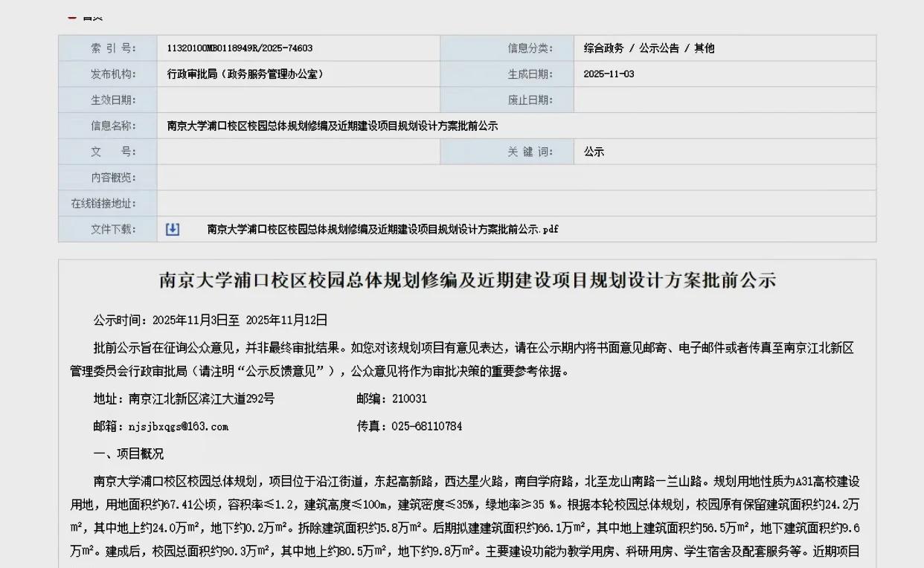Click the 关键词 label
Image resolution: width=924 pixels, height=568 pixels.
pos(530,152)
